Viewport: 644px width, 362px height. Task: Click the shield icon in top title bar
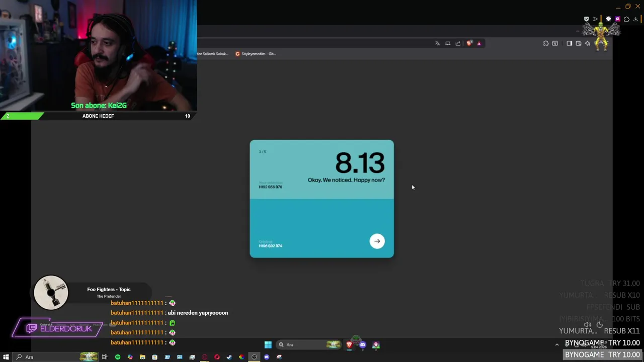(586, 19)
